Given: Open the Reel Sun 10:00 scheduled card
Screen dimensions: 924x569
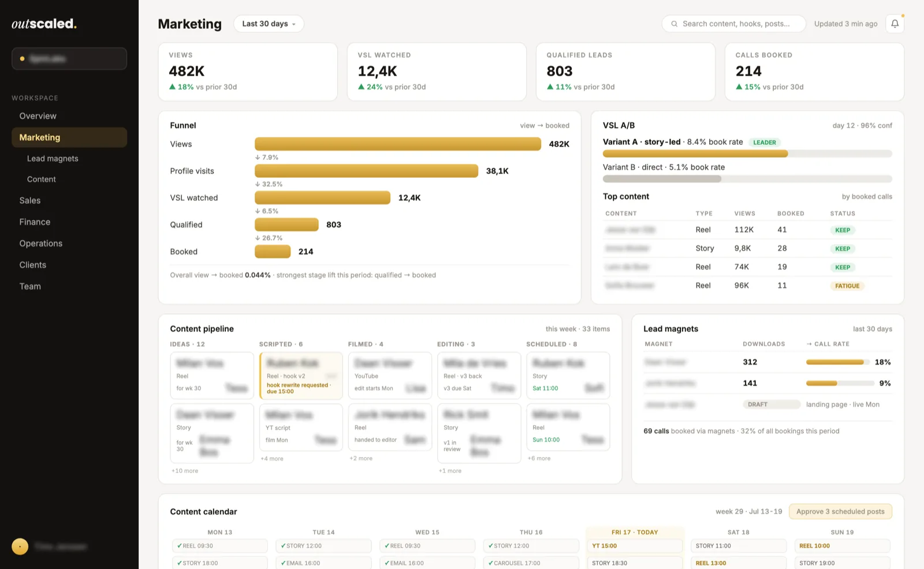Looking at the screenshot, I should [568, 428].
